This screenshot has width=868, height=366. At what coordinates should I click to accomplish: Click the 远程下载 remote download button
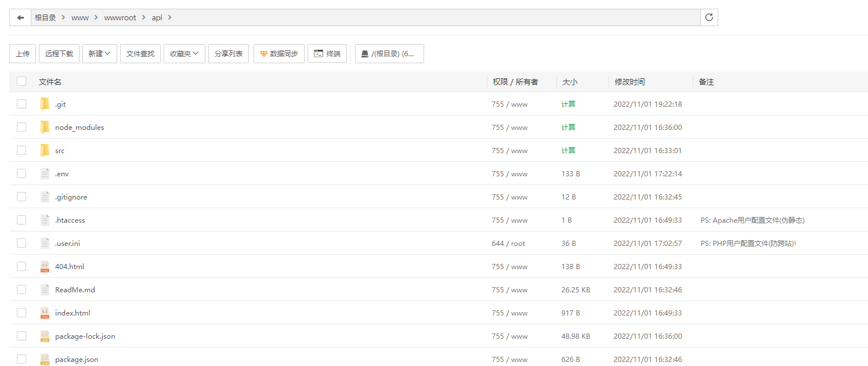[x=59, y=53]
